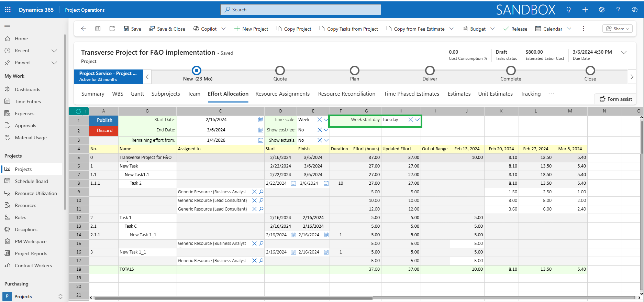
Task: Select the Deliver stage circle
Action: pos(430,71)
